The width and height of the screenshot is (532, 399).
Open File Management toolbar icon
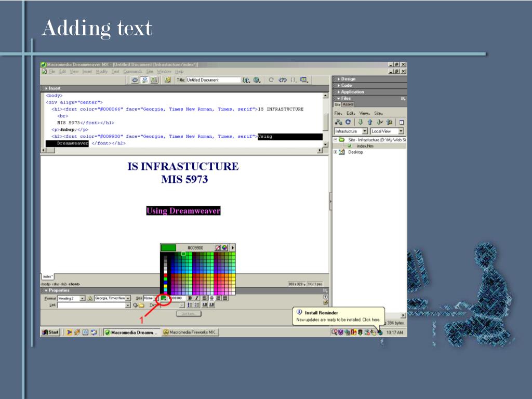[x=246, y=80]
